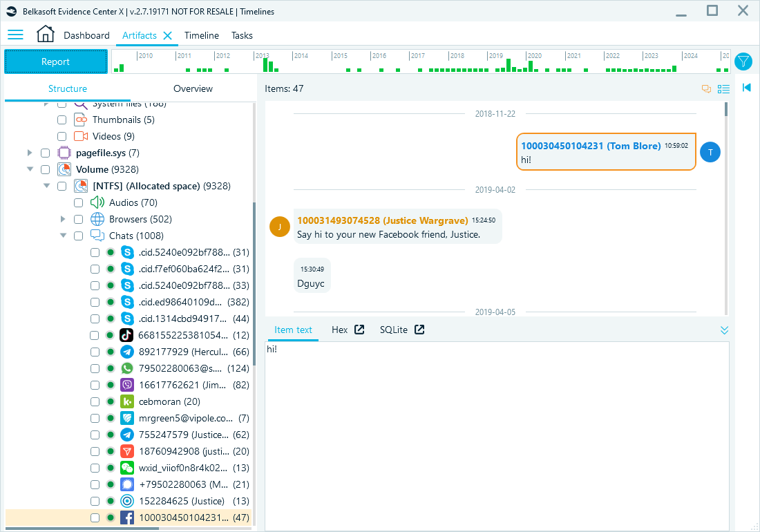Click sender name Justice Wargrave link
This screenshot has width=760, height=532.
pos(383,220)
